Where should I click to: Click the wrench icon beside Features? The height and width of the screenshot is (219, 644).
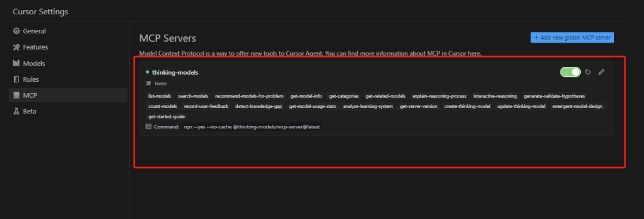(x=17, y=47)
